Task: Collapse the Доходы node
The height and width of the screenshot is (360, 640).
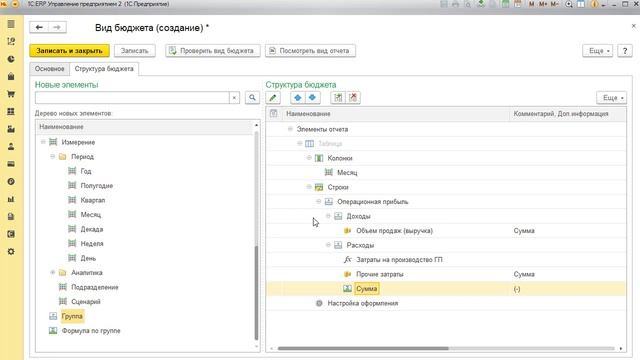Action: click(328, 216)
